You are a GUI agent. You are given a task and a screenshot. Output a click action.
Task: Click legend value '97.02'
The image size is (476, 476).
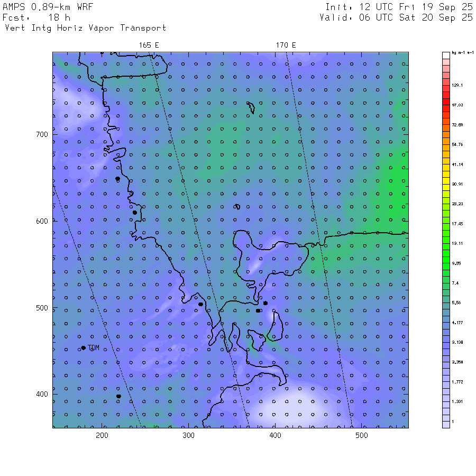[x=457, y=105]
